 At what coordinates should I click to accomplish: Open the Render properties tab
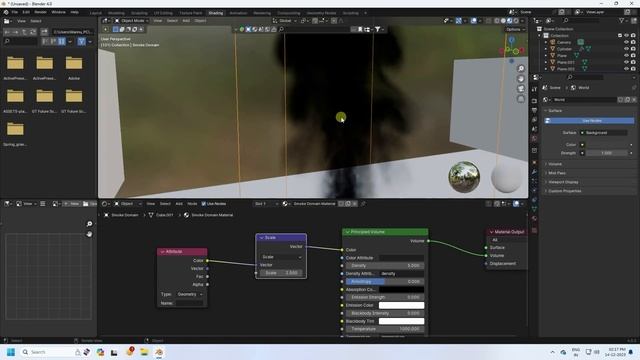coord(534,100)
